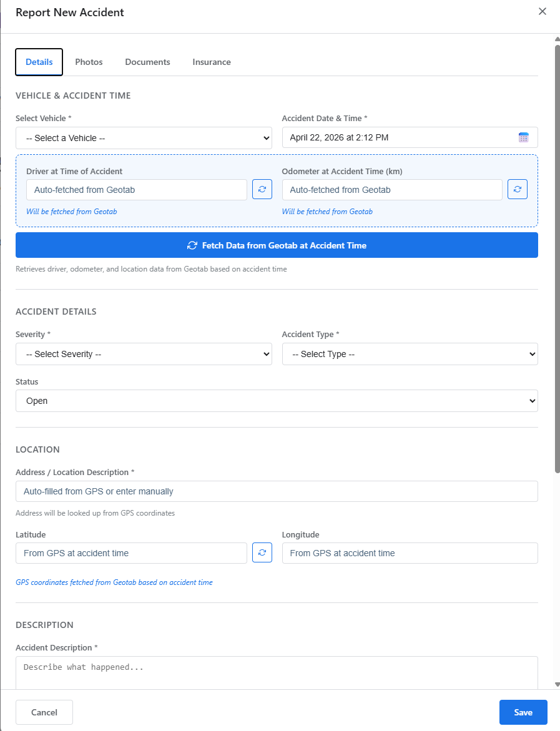Click Fetch Data from Geotab at Accident Time
Image resolution: width=560 pixels, height=731 pixels.
[277, 245]
